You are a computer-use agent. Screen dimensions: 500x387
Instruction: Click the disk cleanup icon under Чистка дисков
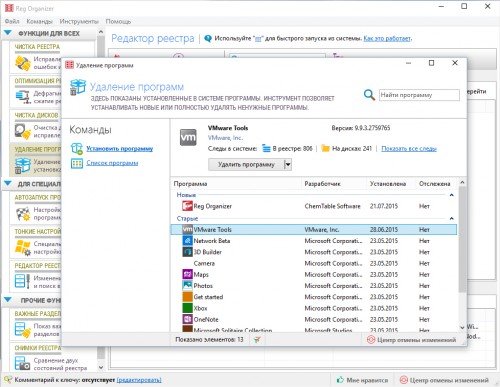point(23,131)
